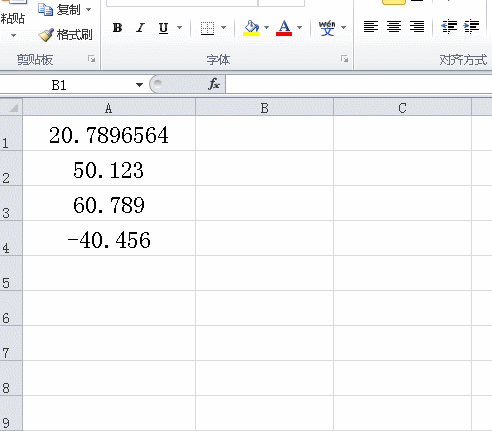
Task: Click the Copy icon
Action: pyautogui.click(x=45, y=10)
